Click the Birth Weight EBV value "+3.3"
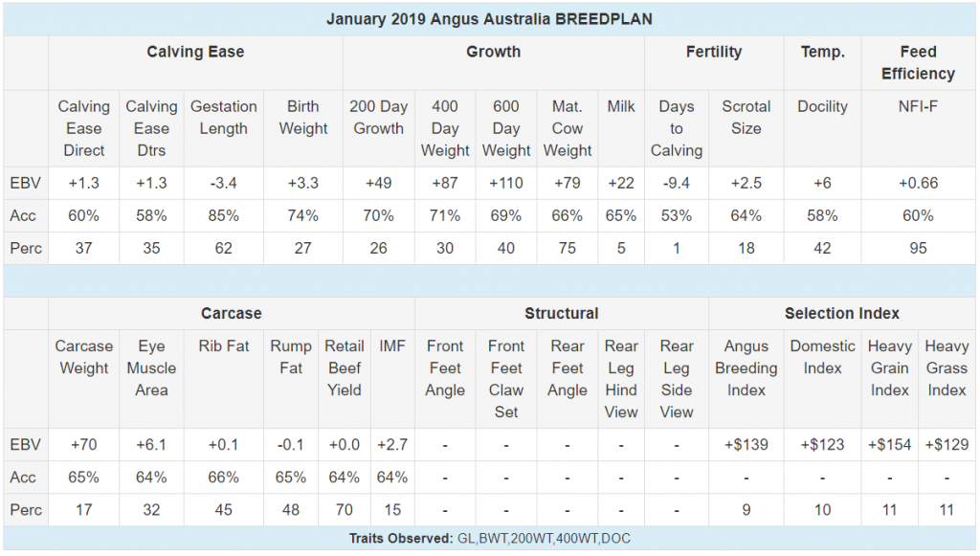 (303, 183)
